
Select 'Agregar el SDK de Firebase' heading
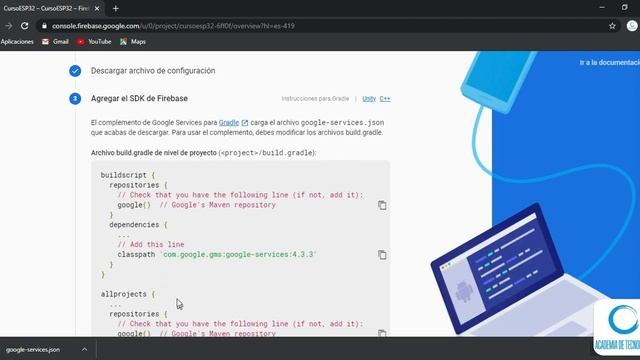139,98
